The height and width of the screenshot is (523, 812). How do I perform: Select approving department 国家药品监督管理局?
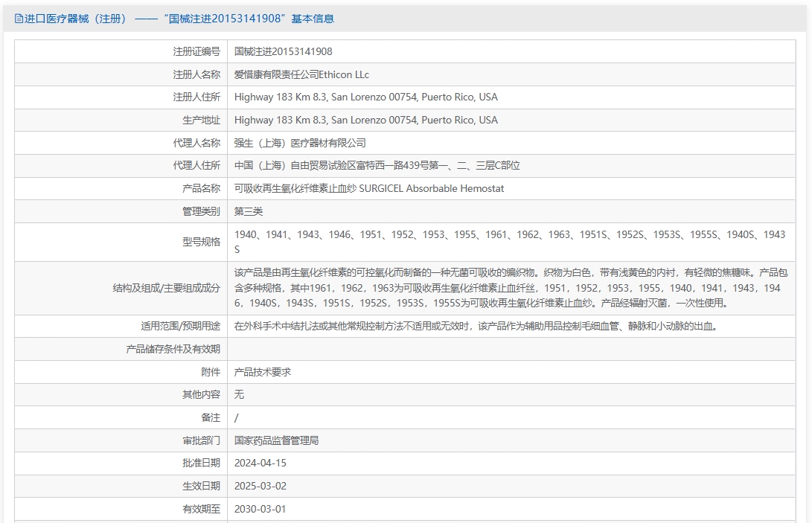[277, 440]
